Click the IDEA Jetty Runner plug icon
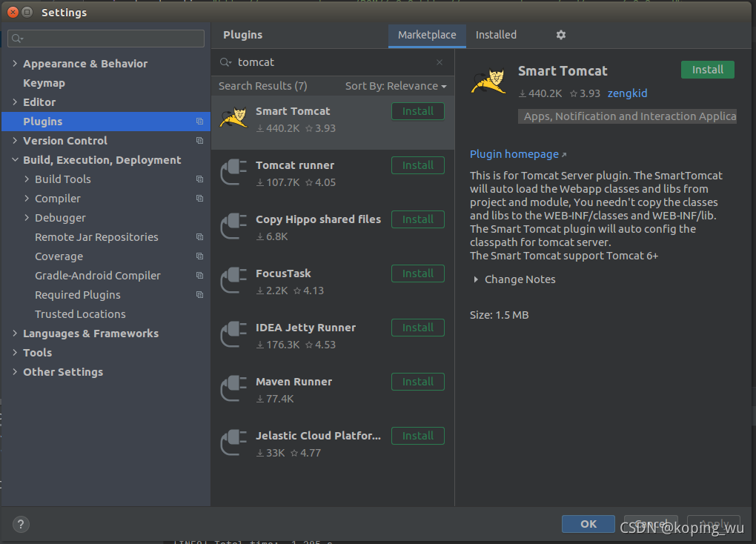 pos(233,334)
